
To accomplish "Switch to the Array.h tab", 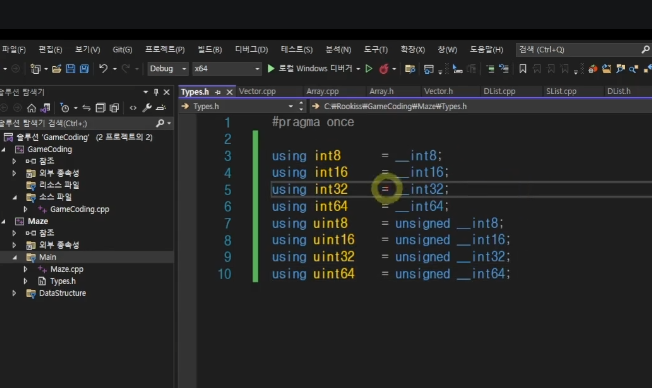I will pos(381,91).
